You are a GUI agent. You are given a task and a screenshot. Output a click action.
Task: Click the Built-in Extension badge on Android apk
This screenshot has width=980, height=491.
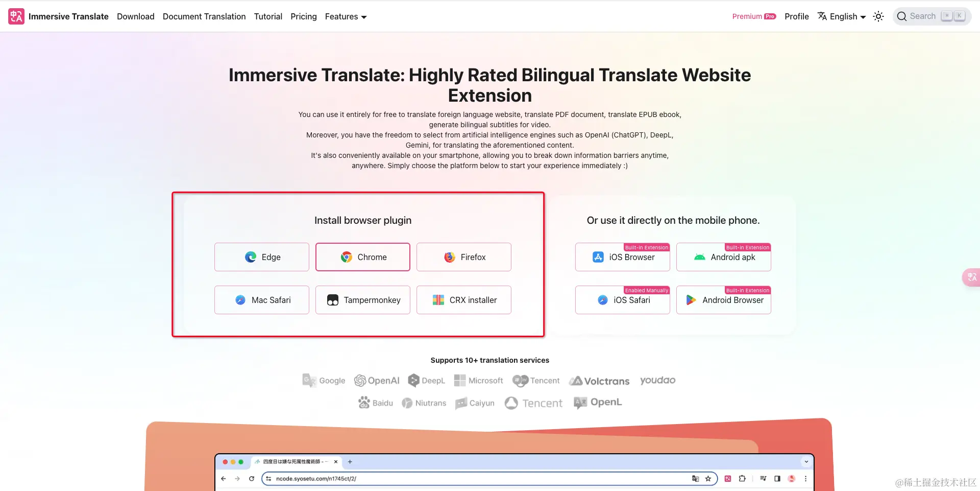coord(748,247)
